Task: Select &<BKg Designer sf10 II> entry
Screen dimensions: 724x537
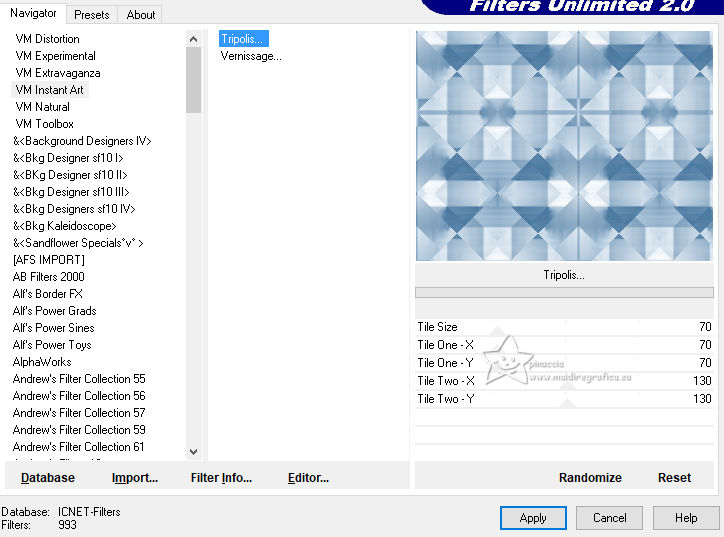Action: [70, 175]
